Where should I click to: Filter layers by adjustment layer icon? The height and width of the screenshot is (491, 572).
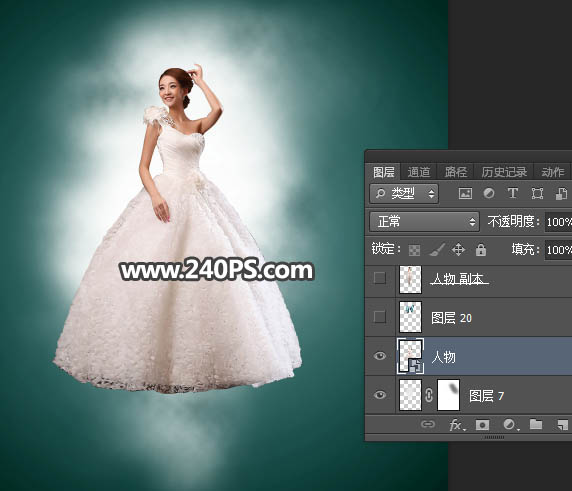[489, 193]
